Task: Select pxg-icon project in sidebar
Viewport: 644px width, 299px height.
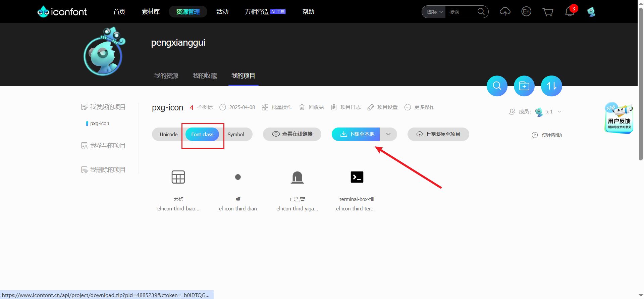Action: pyautogui.click(x=100, y=123)
